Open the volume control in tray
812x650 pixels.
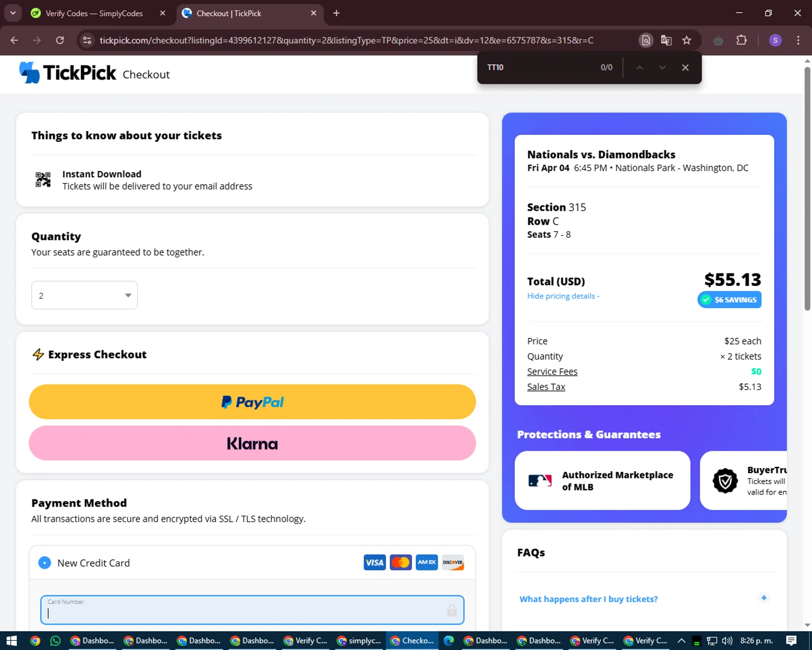727,641
